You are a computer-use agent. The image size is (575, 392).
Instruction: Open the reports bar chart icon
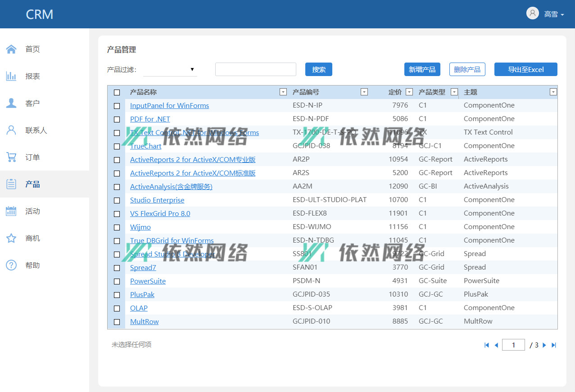[x=11, y=76]
